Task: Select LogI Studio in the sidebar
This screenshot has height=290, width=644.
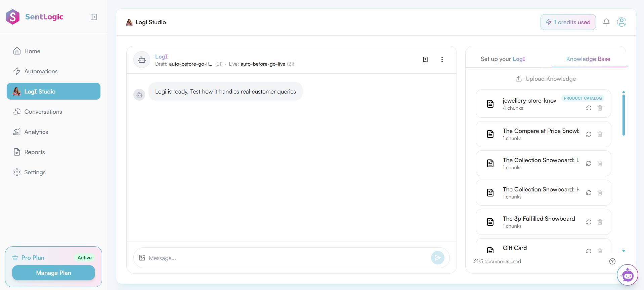Action: [53, 91]
